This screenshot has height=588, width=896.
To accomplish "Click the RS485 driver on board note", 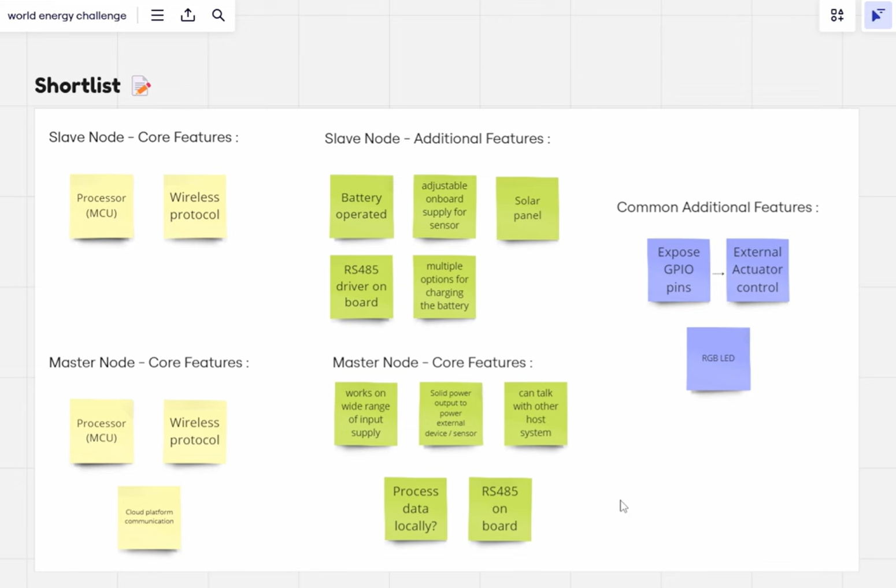I will (x=361, y=286).
